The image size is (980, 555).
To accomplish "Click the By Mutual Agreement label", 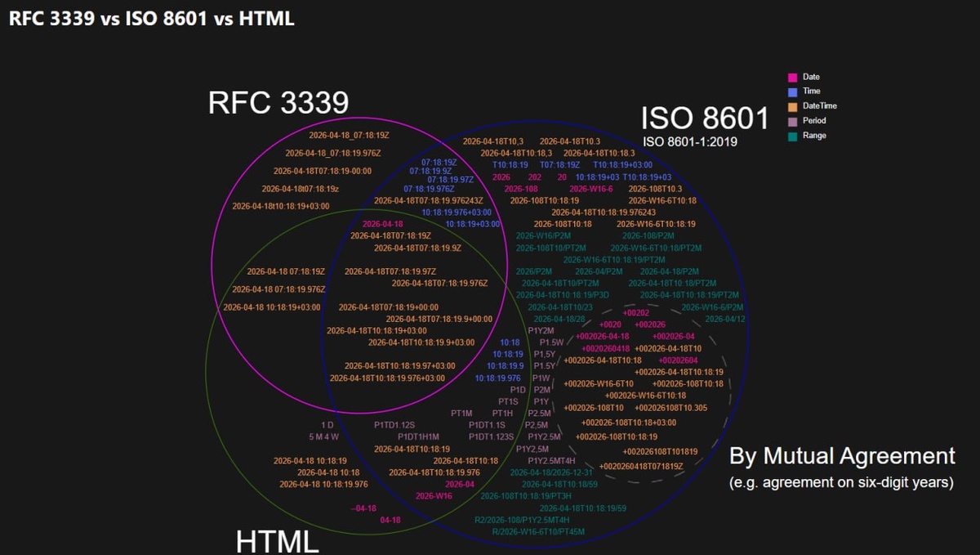I will (x=842, y=456).
